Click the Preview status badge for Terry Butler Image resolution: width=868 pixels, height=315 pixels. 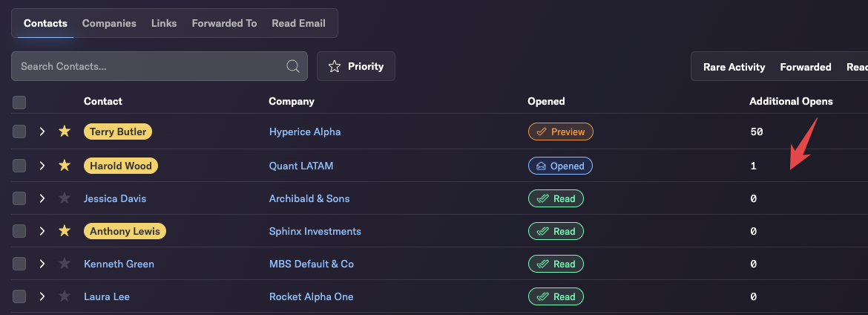[560, 131]
